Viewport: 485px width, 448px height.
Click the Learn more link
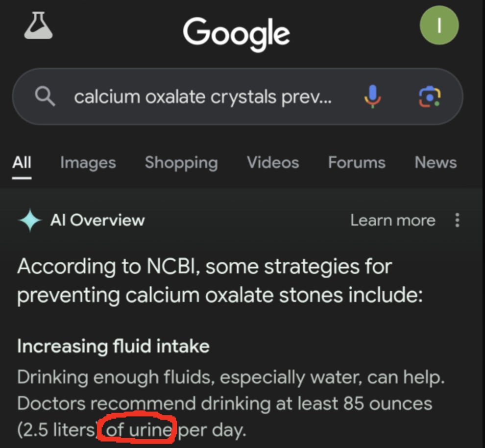tap(393, 221)
